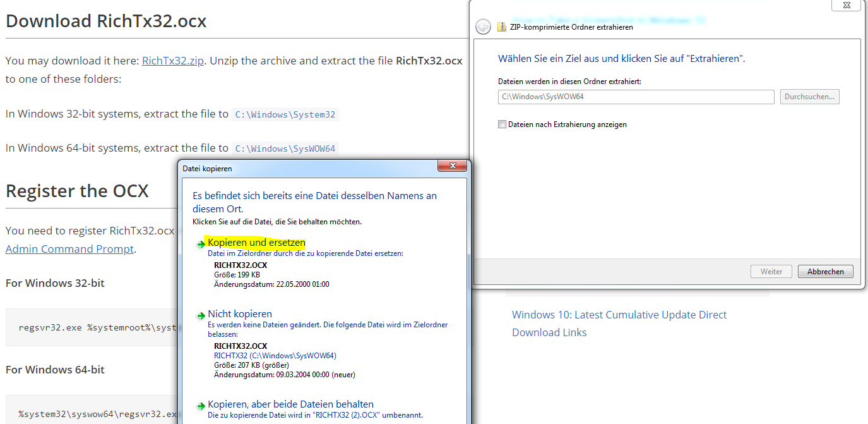
Task: Click Dateien werden in diesen Ordner extrahiert label
Action: [x=569, y=82]
